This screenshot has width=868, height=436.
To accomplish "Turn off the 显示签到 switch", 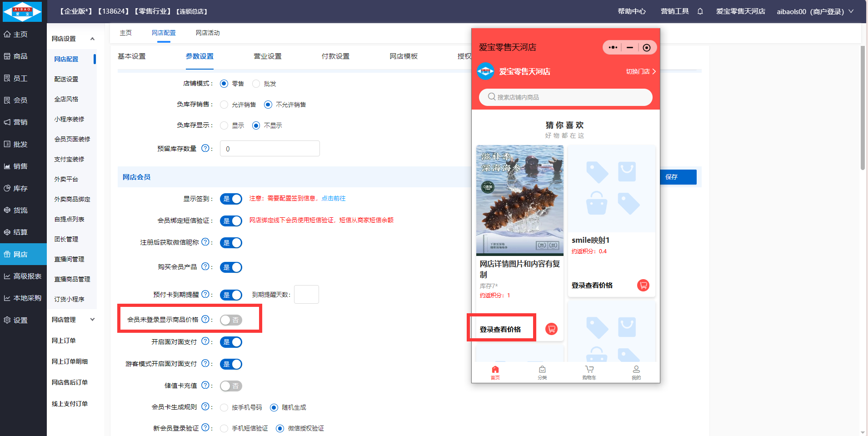I will [x=231, y=199].
